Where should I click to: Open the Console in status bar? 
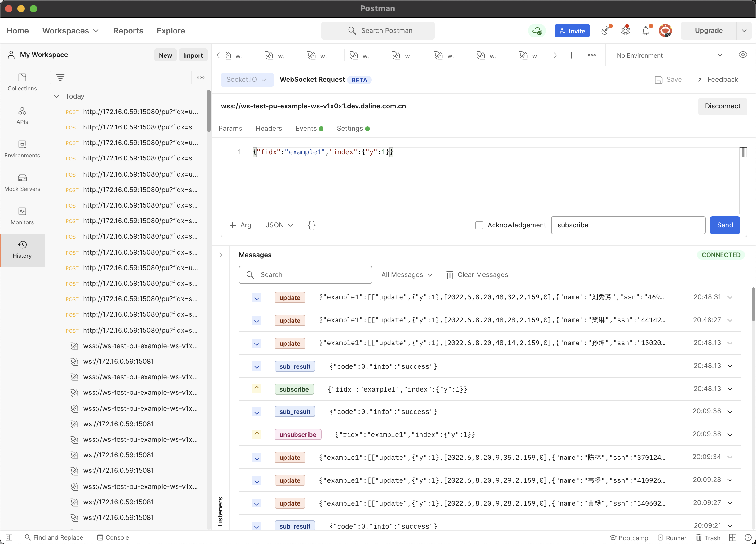click(x=113, y=537)
